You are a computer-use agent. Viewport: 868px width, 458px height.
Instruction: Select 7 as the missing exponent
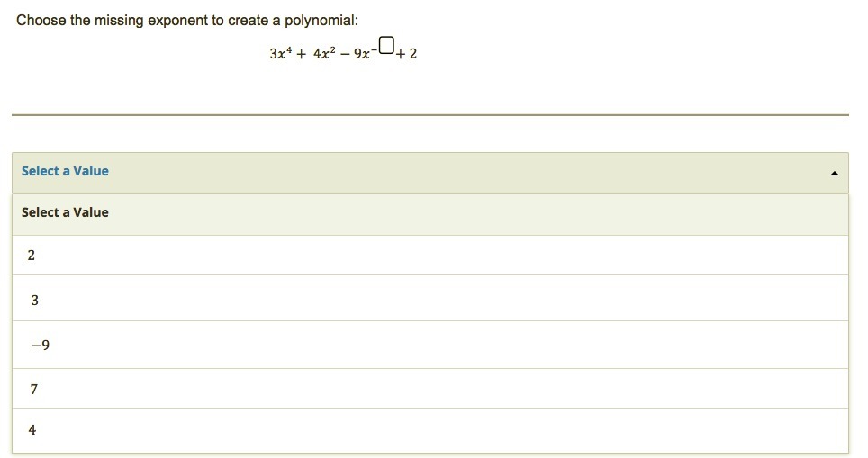430,389
